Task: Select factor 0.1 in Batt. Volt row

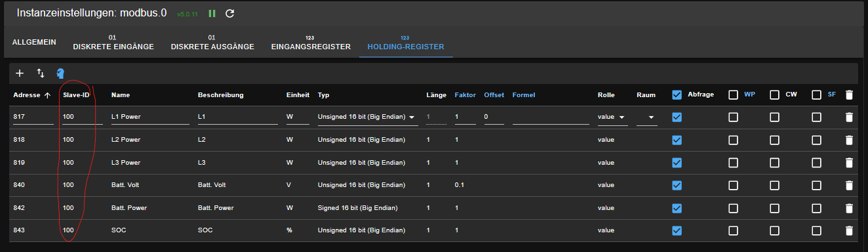Action: pos(459,185)
